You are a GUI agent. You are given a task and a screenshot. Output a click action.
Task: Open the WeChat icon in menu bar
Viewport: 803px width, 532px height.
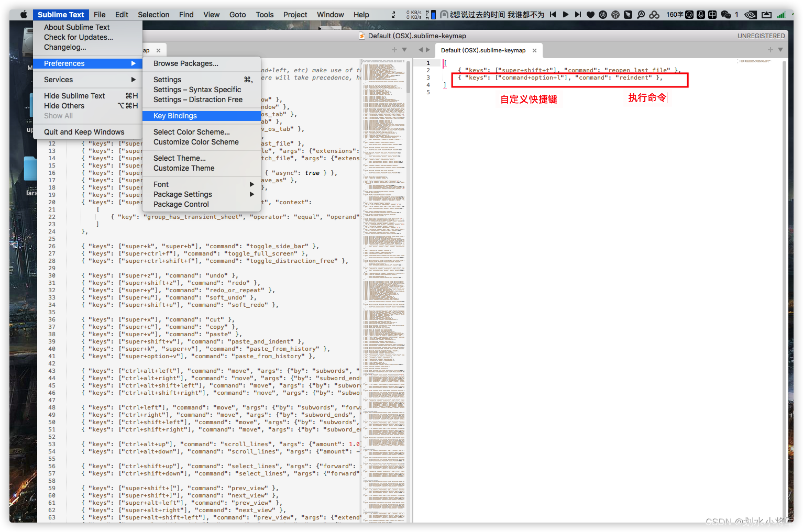pos(726,15)
